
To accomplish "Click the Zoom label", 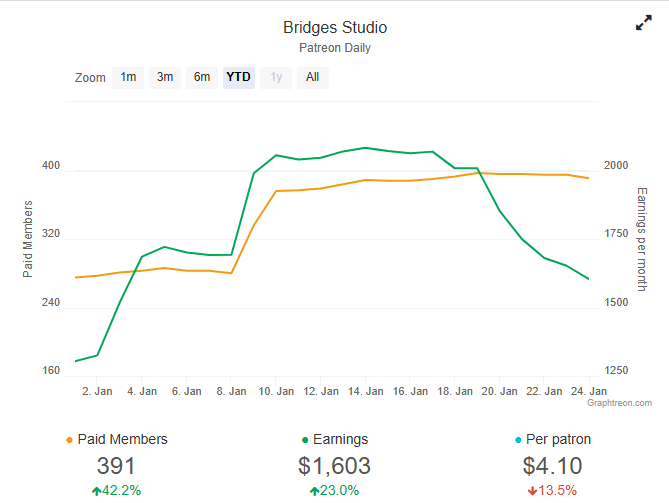I will 90,78.
